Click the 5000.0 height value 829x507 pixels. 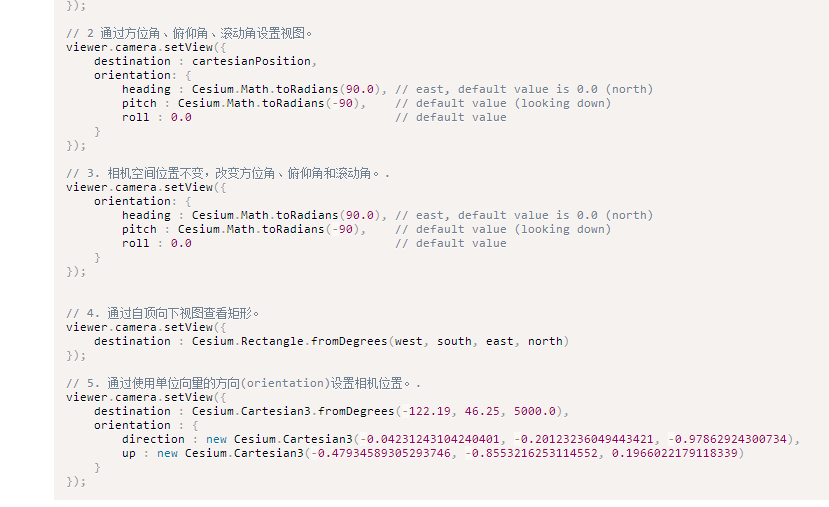coord(535,411)
